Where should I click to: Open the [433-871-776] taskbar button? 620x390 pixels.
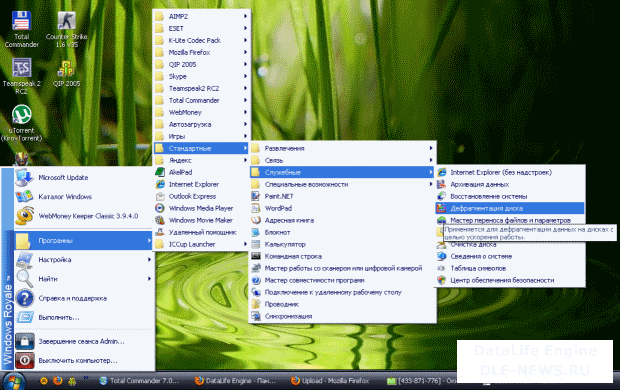pos(421,381)
